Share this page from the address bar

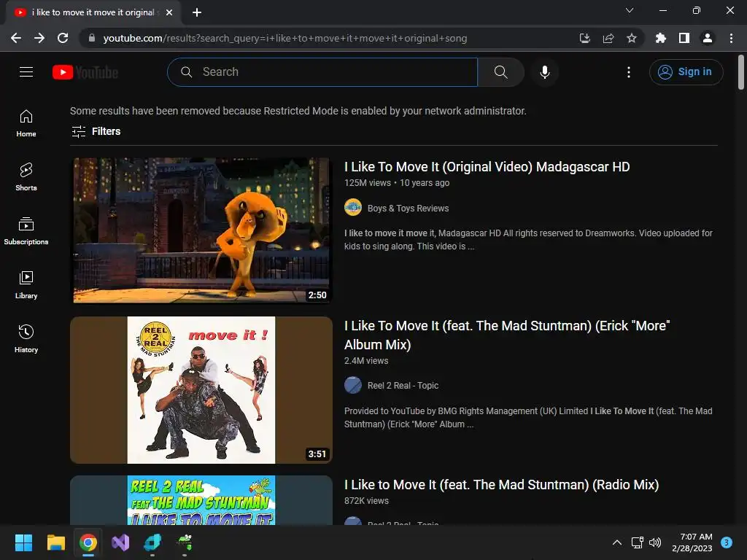click(x=608, y=38)
